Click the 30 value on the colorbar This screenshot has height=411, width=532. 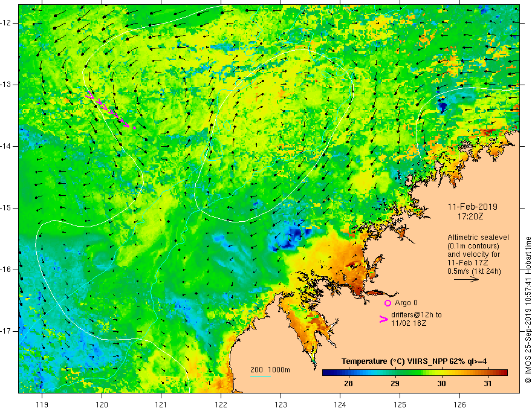441,384
